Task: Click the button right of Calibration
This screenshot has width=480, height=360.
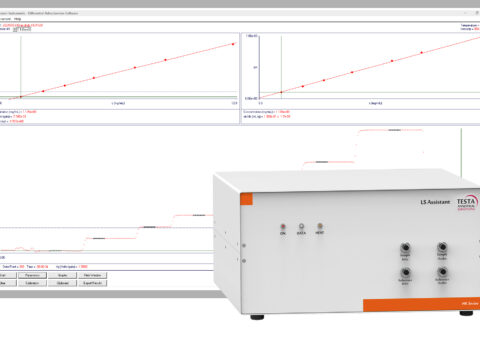Action: [x=62, y=283]
